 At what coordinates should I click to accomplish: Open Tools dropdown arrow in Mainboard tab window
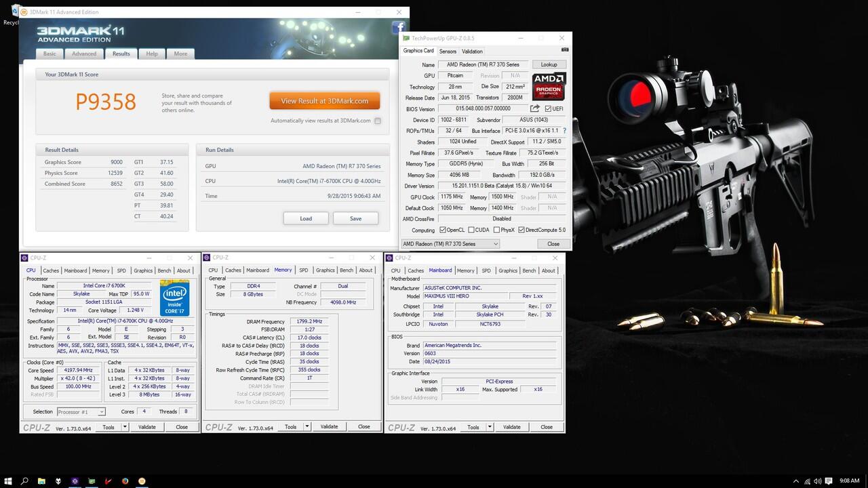(490, 427)
